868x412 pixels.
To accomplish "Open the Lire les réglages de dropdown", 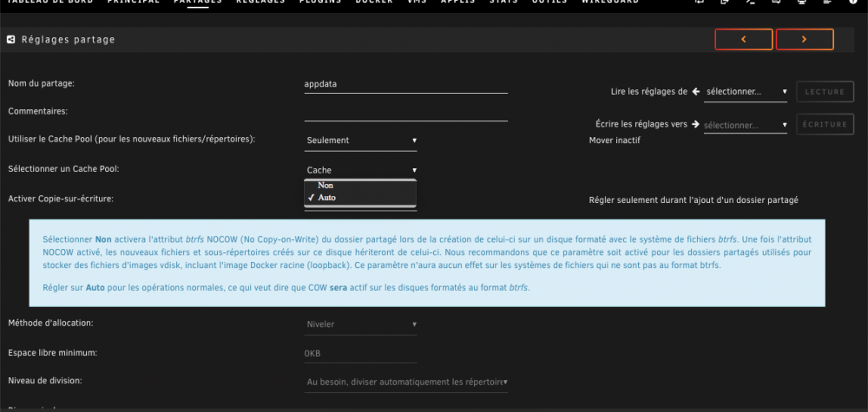I will point(746,92).
